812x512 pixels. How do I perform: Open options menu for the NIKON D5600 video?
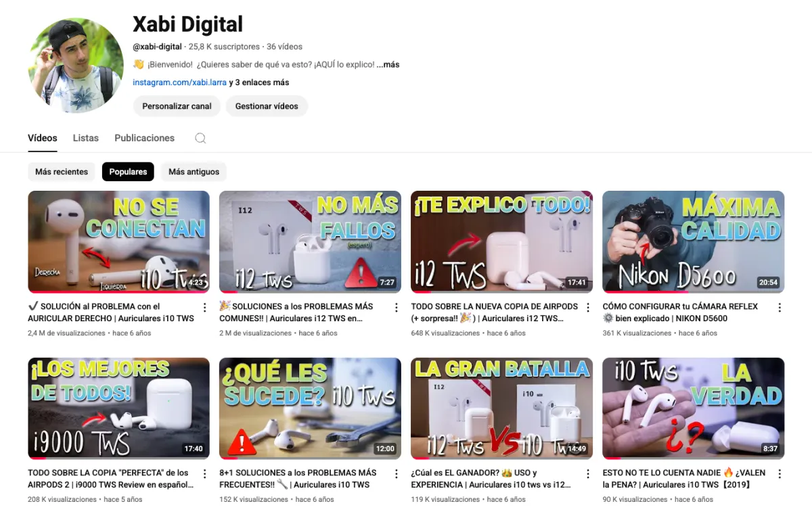[x=780, y=308]
